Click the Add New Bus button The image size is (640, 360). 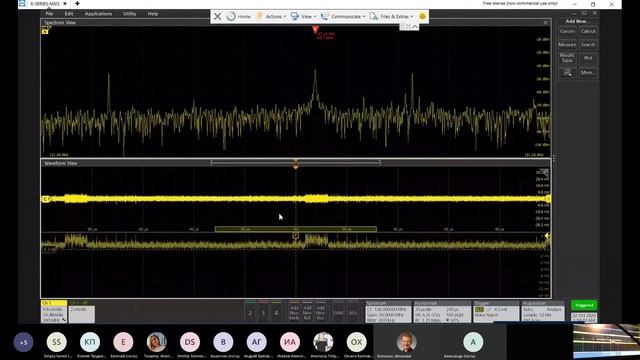point(320,312)
